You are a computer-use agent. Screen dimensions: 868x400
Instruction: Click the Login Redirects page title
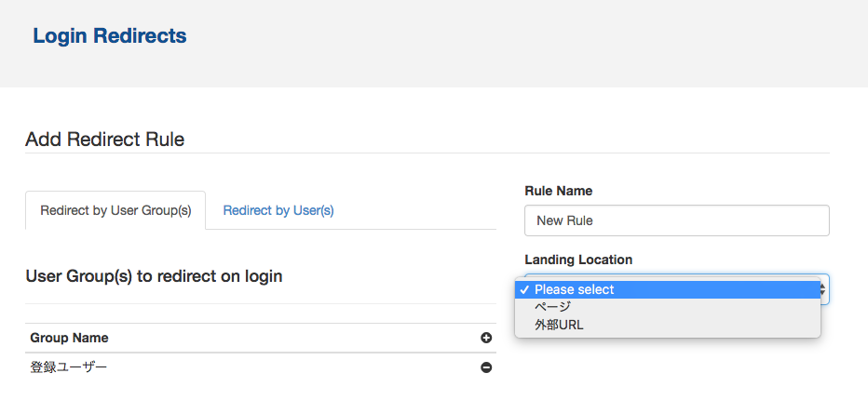pyautogui.click(x=110, y=36)
